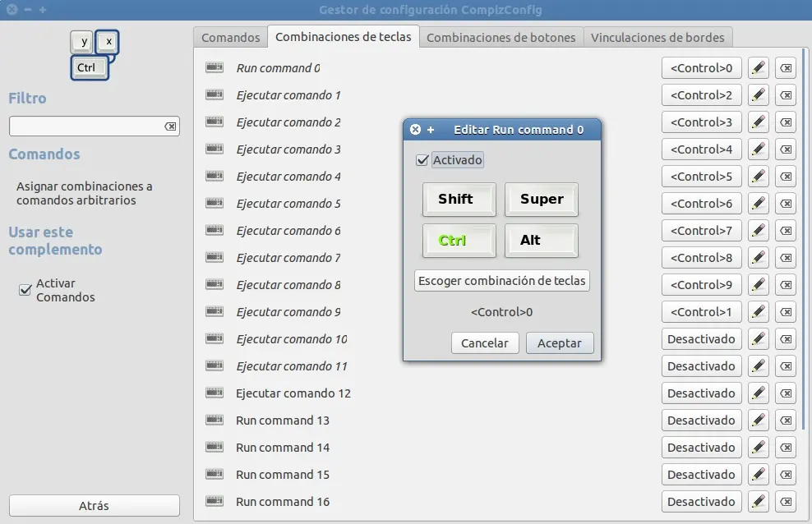Click pencil edit icon for Ejecutar comando 5
The width and height of the screenshot is (812, 524).
tap(759, 204)
